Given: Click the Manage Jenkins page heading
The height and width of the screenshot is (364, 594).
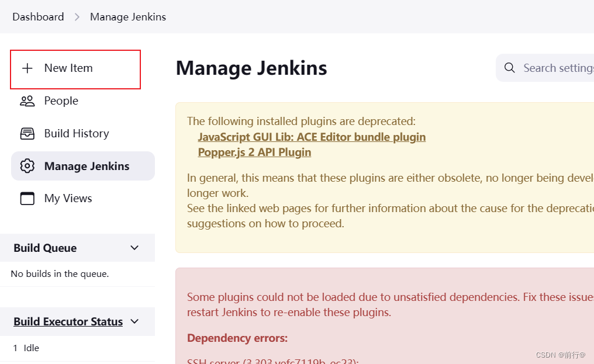Looking at the screenshot, I should click(x=251, y=68).
